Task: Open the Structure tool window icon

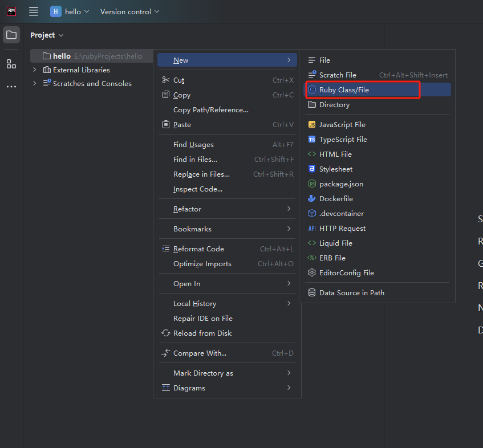Action: pos(11,64)
